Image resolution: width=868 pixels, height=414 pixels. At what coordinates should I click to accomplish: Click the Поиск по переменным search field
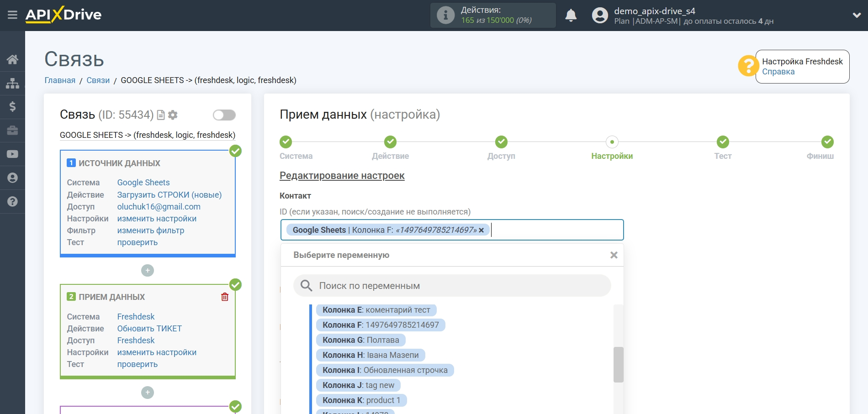pyautogui.click(x=452, y=286)
